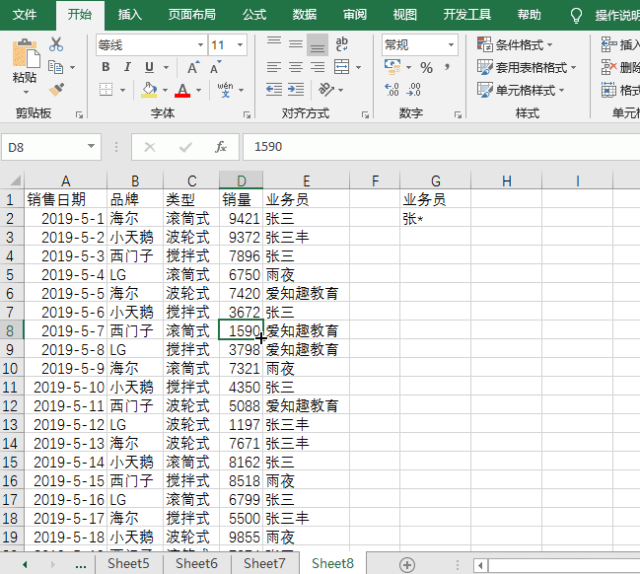The width and height of the screenshot is (640, 574).
Task: Increase indent
Action: (x=296, y=89)
